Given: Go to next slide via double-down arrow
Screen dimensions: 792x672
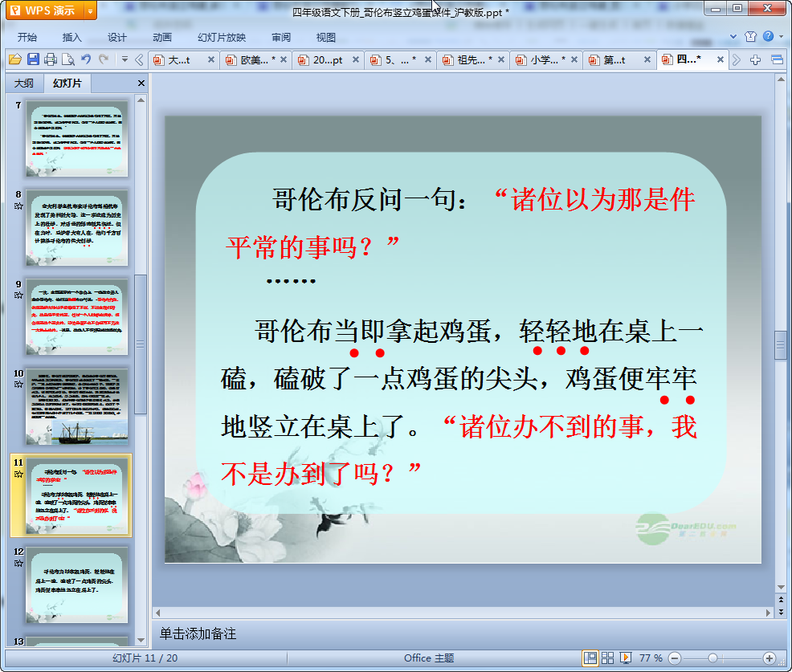Looking at the screenshot, I should (781, 612).
